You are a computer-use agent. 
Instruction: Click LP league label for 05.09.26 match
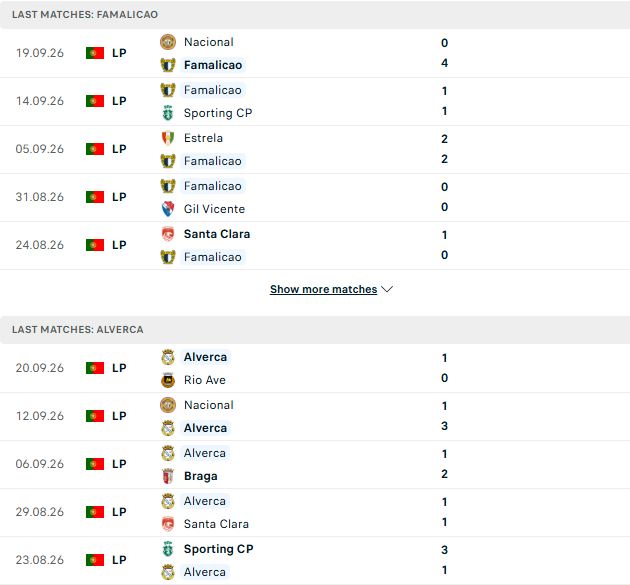(x=119, y=149)
